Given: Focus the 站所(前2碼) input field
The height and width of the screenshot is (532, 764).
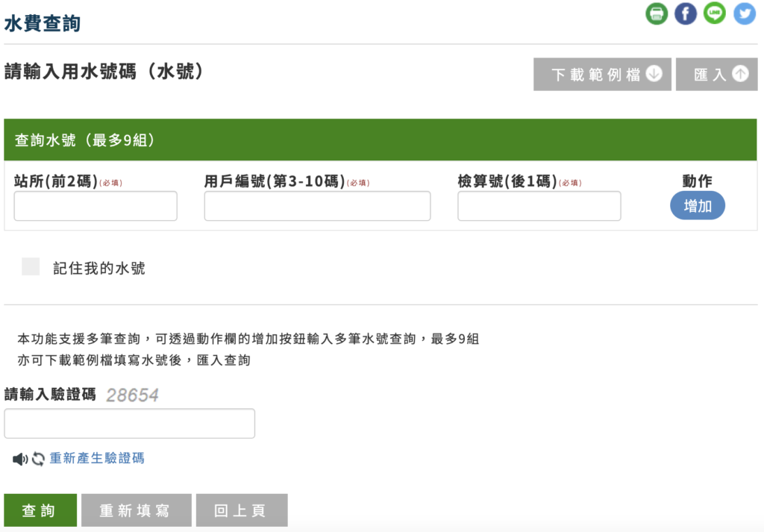Looking at the screenshot, I should pos(95,206).
